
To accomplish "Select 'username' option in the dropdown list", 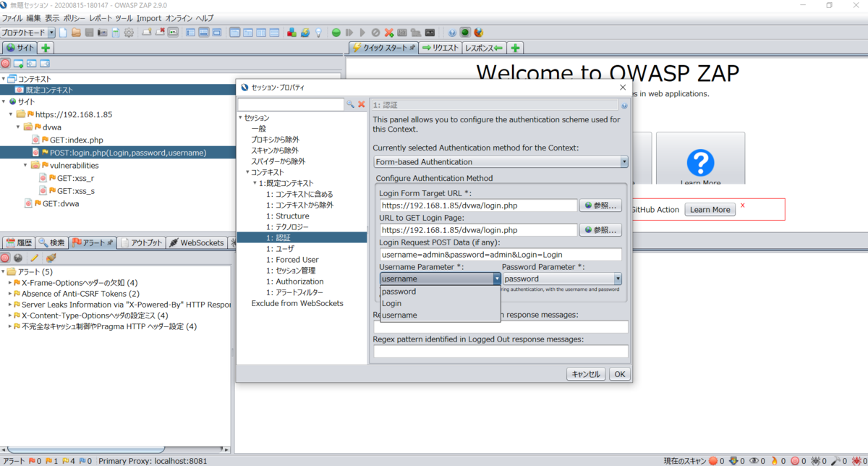I will [440, 315].
